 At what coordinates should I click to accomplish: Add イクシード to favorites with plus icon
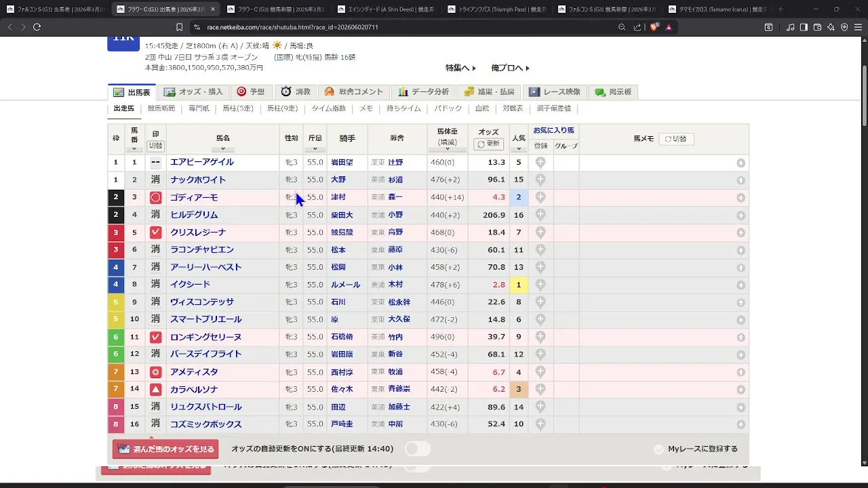[540, 285]
